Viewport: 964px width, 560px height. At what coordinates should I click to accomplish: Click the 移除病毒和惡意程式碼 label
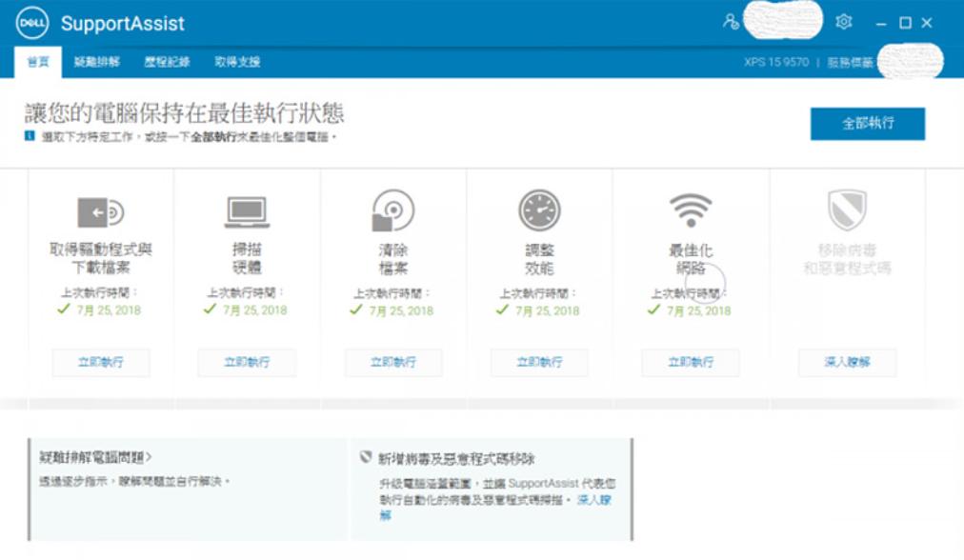pos(847,259)
